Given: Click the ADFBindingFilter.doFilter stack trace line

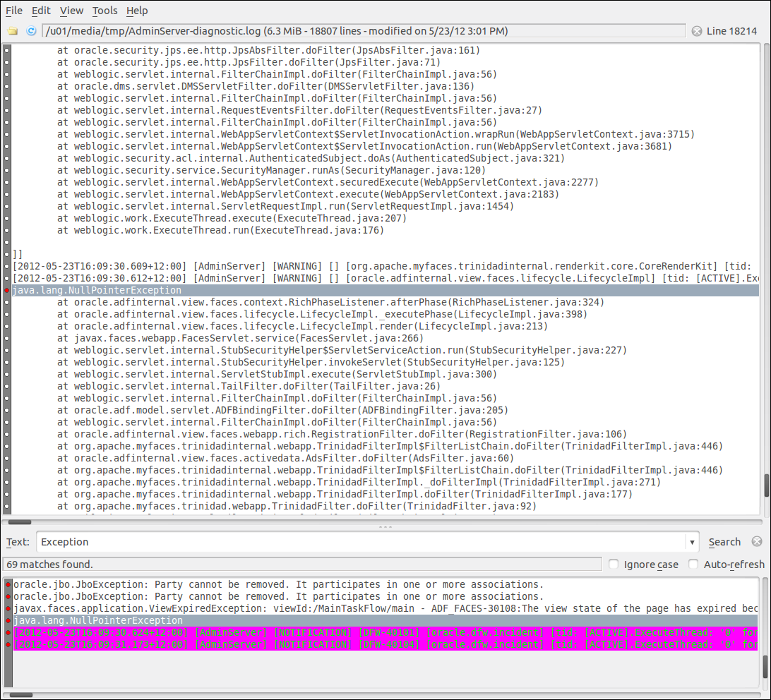Looking at the screenshot, I should point(282,410).
